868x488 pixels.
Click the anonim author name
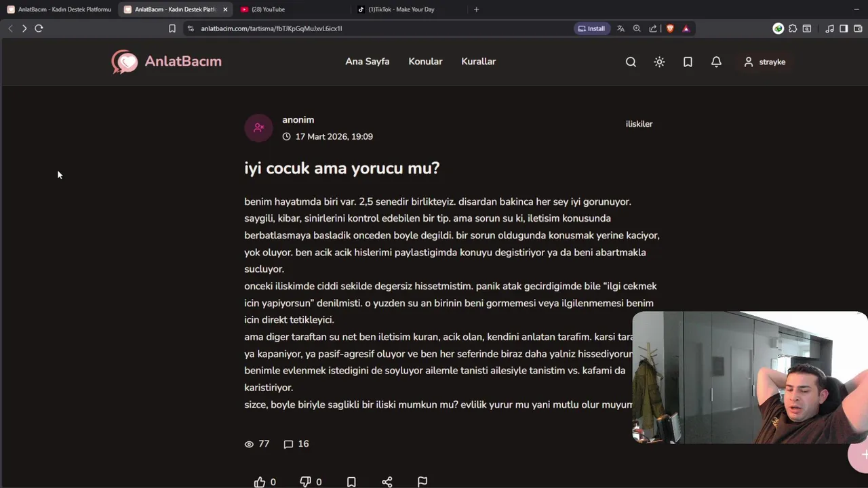click(x=298, y=120)
